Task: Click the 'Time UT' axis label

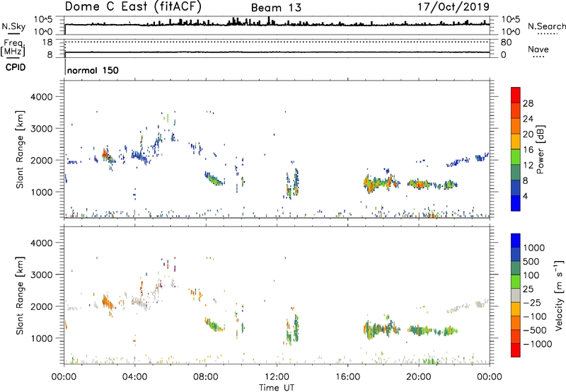Action: 277,388
